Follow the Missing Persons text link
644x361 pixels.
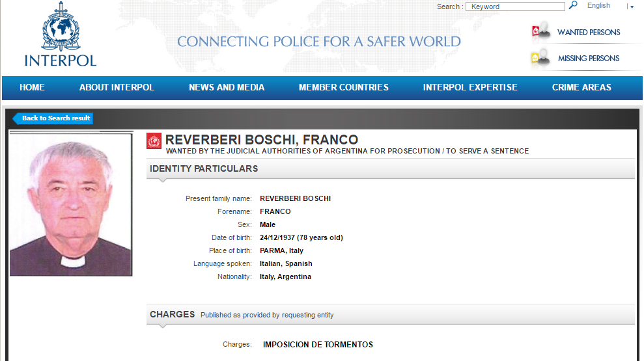click(x=589, y=58)
